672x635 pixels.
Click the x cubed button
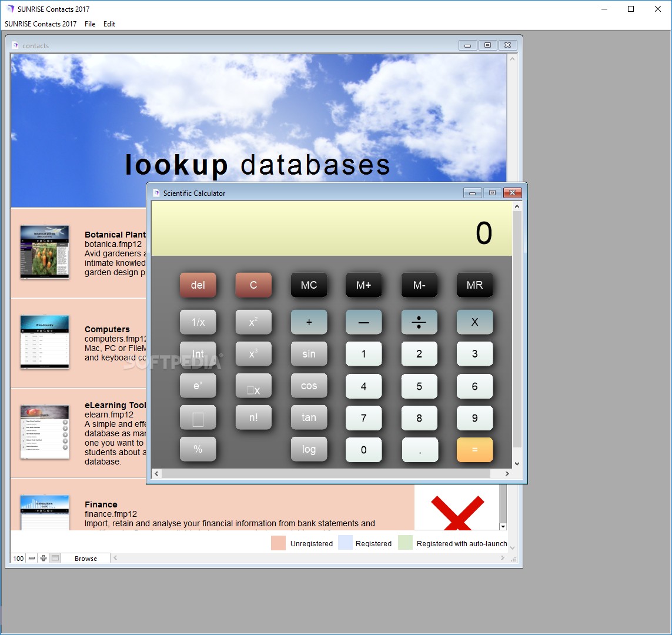click(x=253, y=354)
